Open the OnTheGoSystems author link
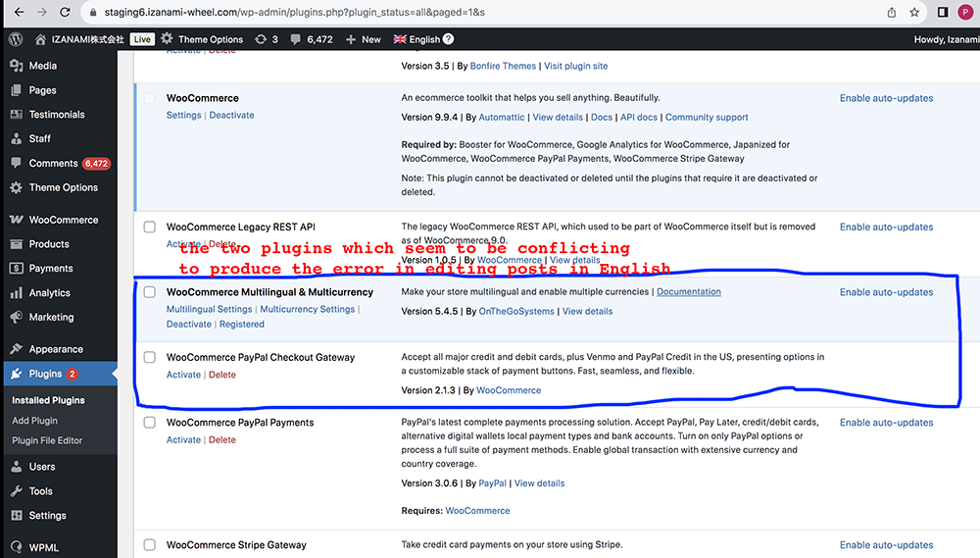980x558 pixels. tap(516, 311)
